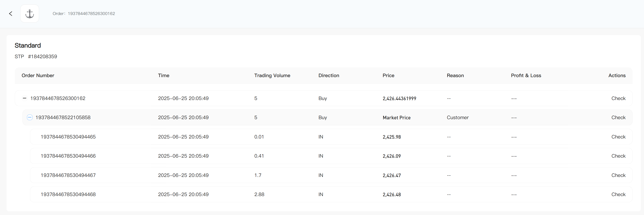Click Buy direction in the 2,426.44361999 row
This screenshot has height=215, width=644.
[322, 98]
